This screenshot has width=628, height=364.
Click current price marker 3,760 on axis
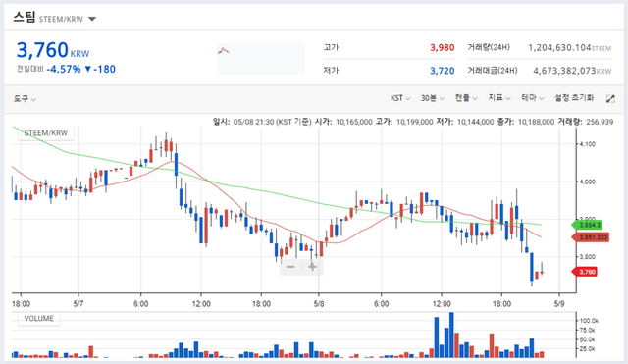pyautogui.click(x=585, y=272)
